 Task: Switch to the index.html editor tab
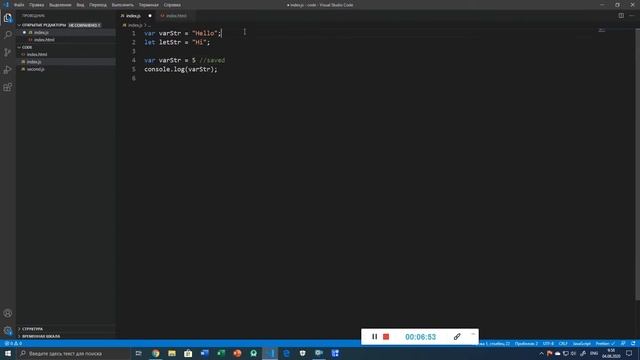(176, 16)
